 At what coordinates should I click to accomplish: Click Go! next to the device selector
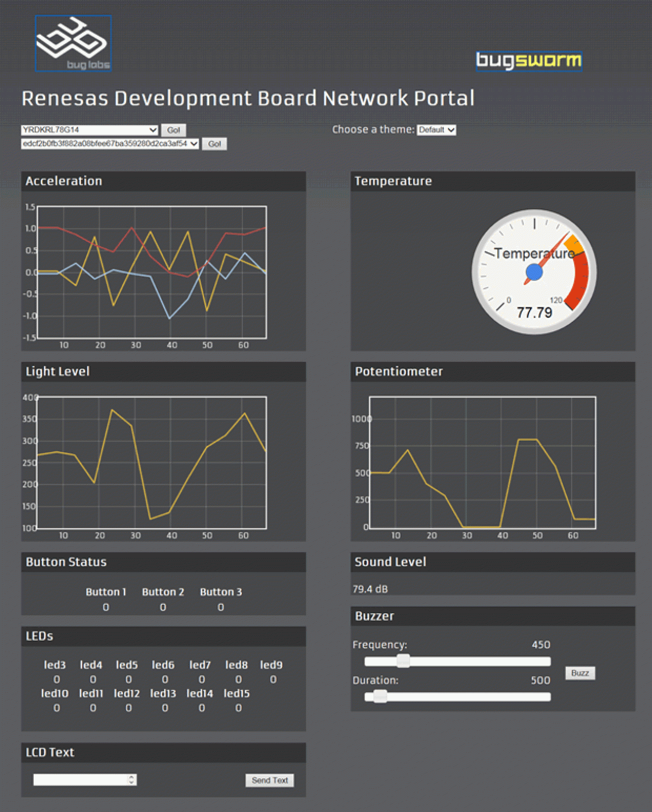coord(173,130)
